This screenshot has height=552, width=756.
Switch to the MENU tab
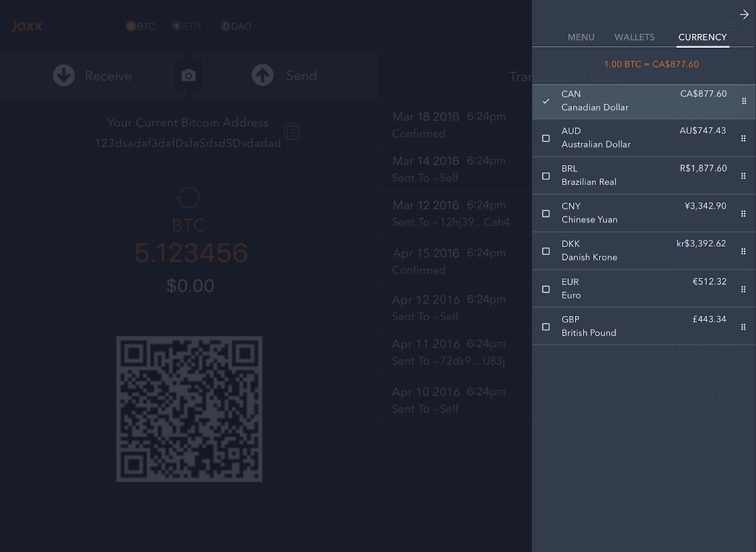click(581, 37)
